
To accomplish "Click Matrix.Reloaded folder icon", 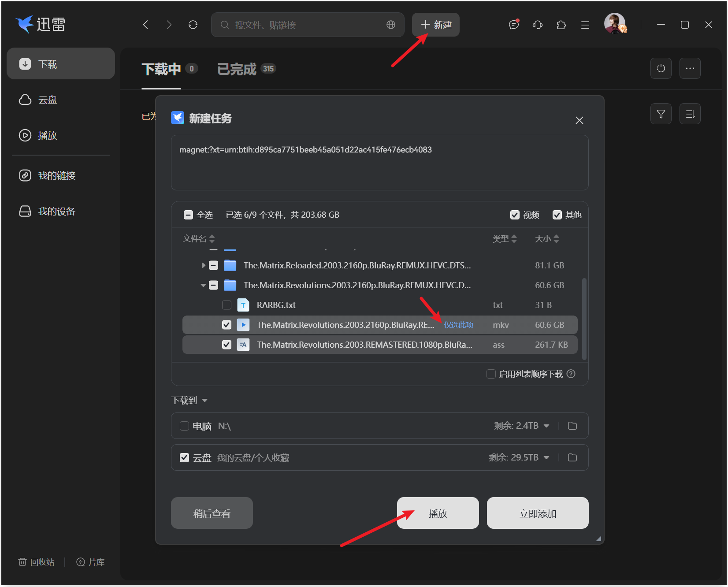I will 230,265.
